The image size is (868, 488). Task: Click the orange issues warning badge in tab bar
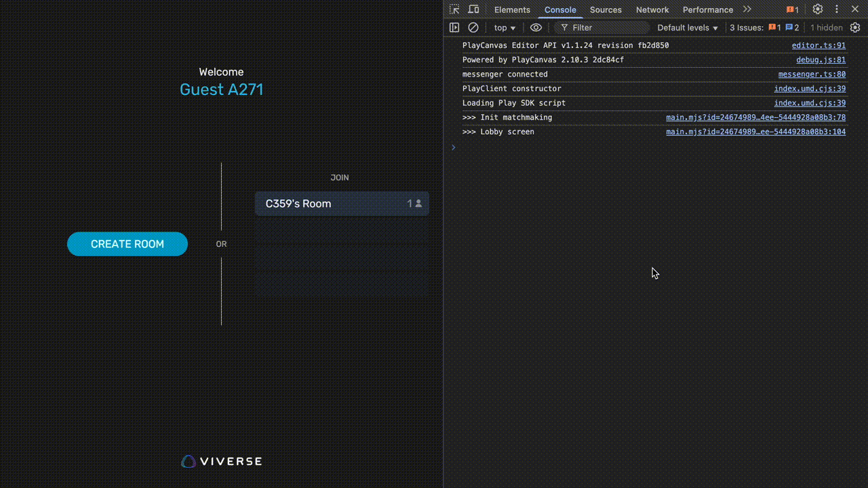point(792,9)
